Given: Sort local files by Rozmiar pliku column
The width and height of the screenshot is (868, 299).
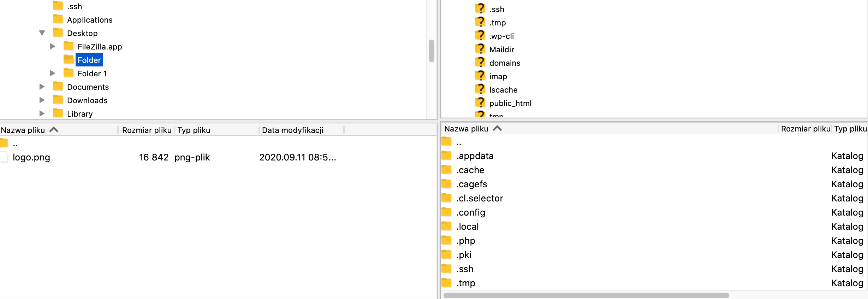Looking at the screenshot, I should [147, 130].
